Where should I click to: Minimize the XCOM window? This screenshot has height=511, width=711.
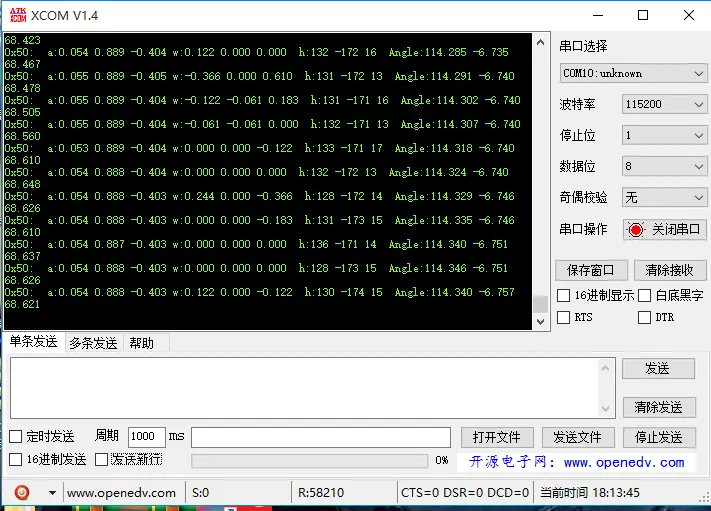598,15
